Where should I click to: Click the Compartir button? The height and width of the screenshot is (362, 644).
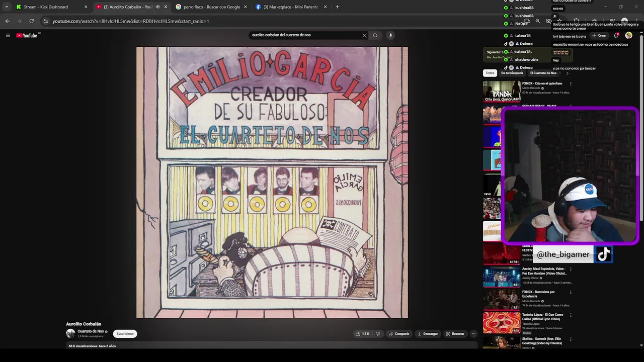(399, 334)
